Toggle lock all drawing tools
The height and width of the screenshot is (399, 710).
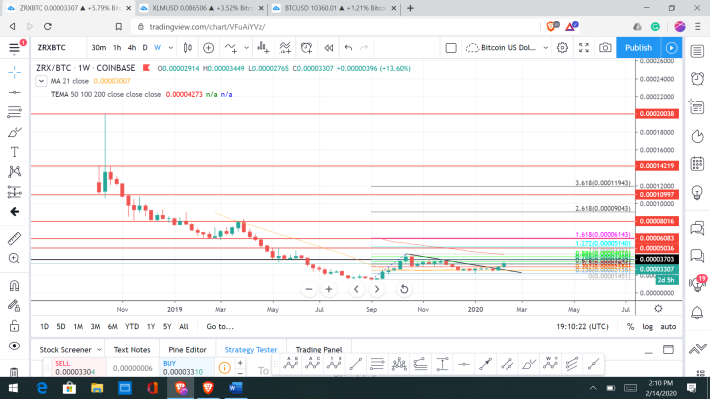(14, 326)
